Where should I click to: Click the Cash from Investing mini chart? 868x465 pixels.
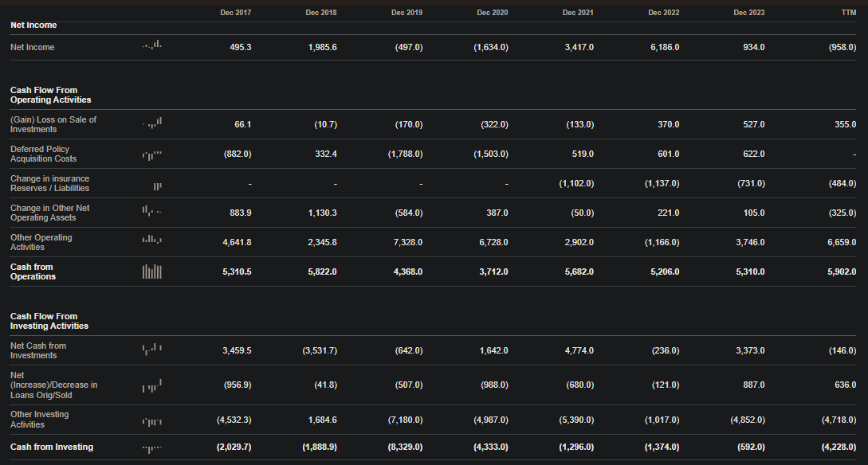(153, 447)
